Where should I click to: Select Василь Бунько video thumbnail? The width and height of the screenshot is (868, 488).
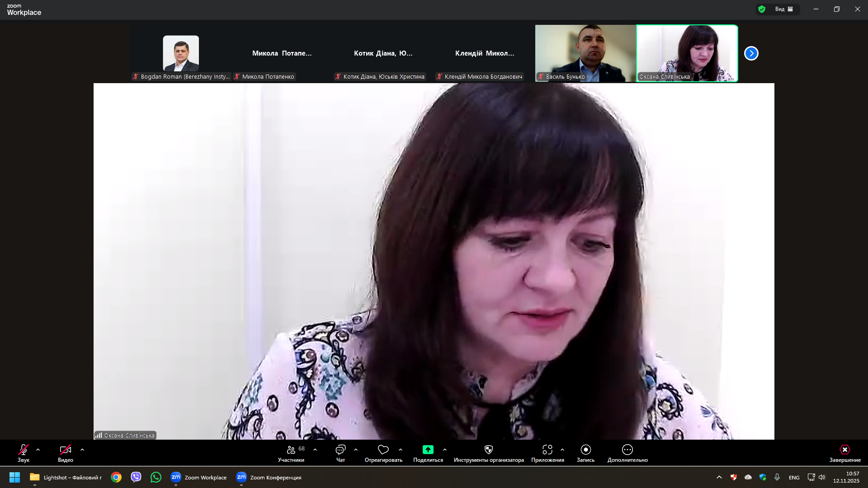pos(585,53)
